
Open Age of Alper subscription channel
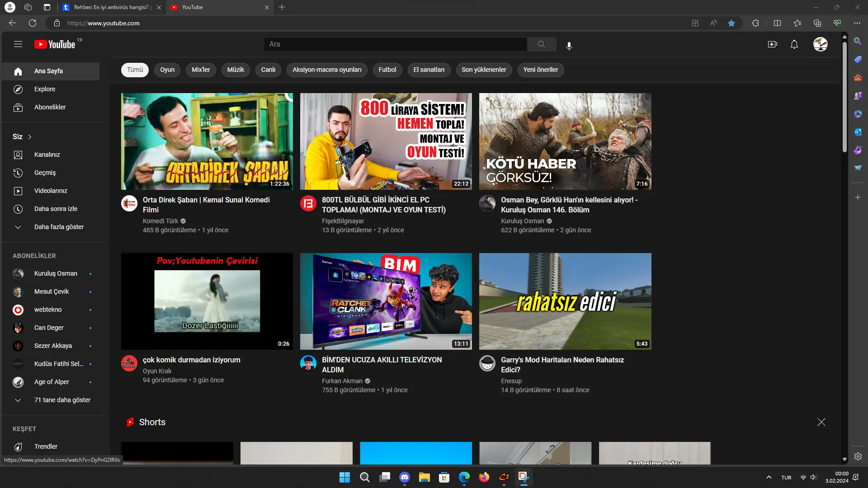pyautogui.click(x=51, y=382)
